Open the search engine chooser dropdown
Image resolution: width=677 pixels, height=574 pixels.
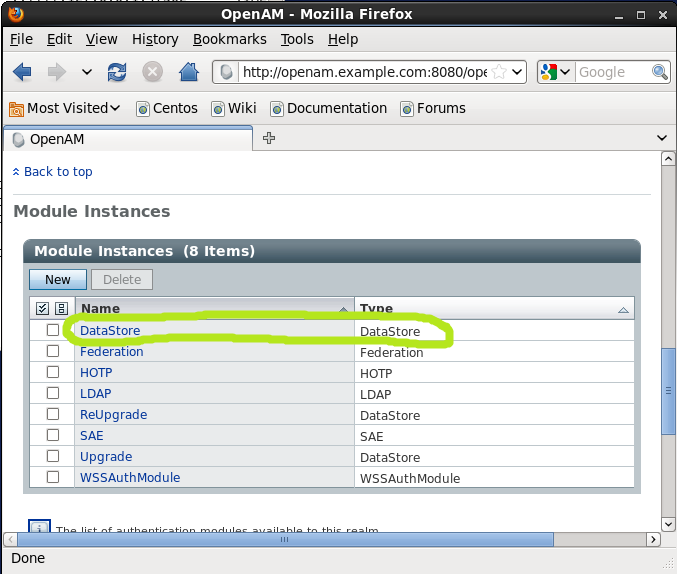pos(565,72)
